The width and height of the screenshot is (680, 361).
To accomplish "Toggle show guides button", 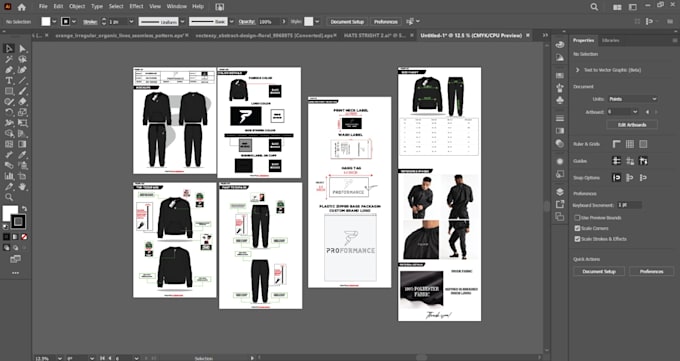I will pyautogui.click(x=616, y=161).
